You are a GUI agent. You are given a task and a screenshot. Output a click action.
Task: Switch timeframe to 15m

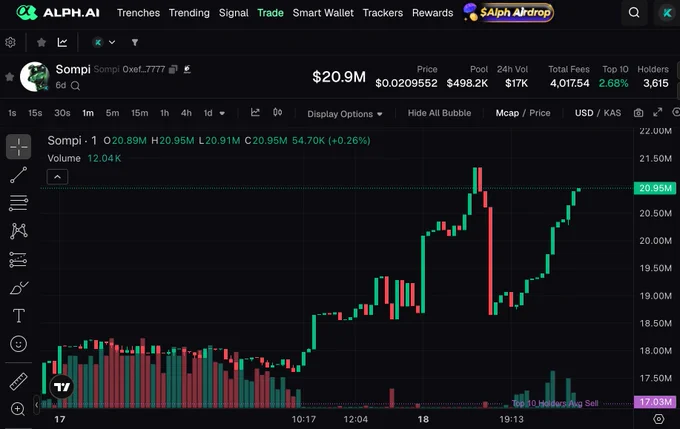point(140,113)
